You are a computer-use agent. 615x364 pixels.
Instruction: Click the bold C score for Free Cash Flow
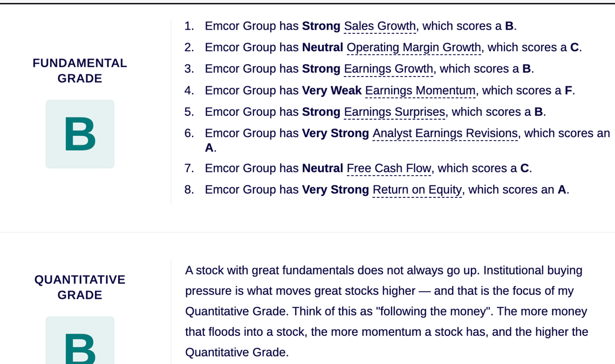[x=525, y=168]
